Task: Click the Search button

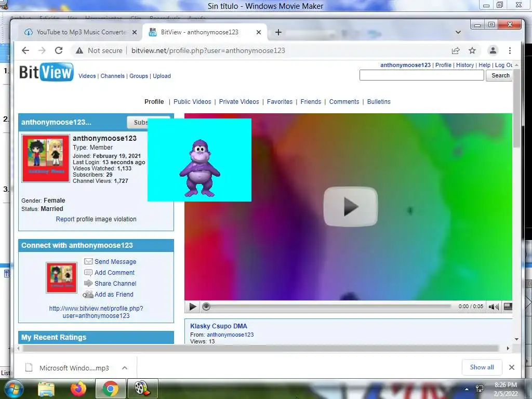Action: pos(500,75)
